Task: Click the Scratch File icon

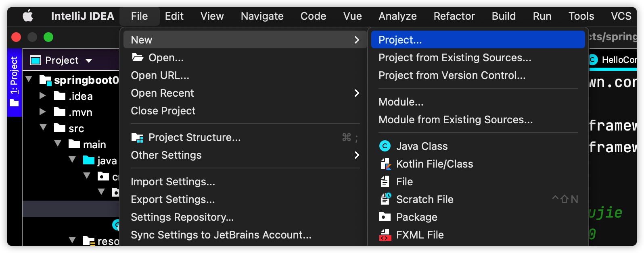Action: (x=385, y=199)
